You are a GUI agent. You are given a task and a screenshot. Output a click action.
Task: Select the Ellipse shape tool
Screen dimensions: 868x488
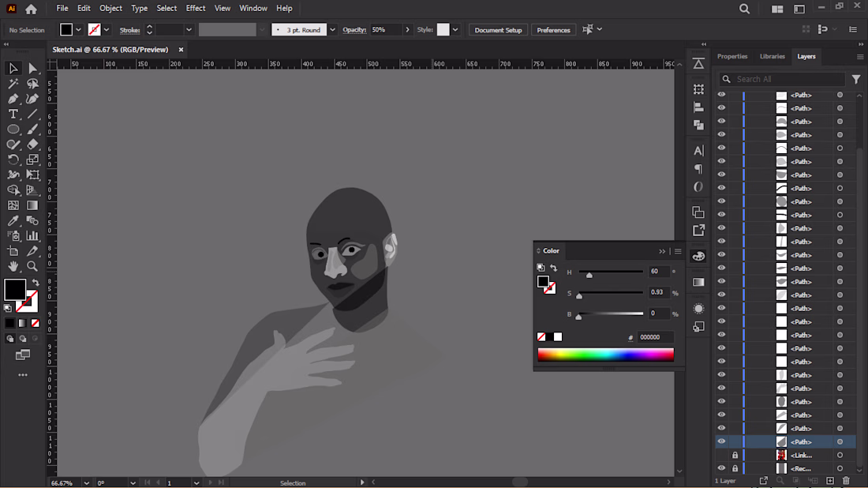click(13, 129)
